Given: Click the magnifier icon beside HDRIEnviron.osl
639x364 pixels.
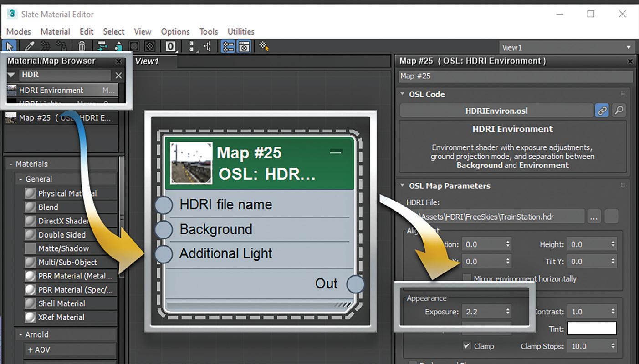Looking at the screenshot, I should point(619,111).
